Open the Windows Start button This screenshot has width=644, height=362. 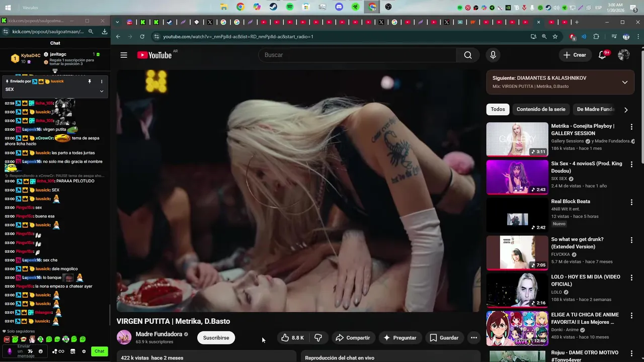point(8,8)
